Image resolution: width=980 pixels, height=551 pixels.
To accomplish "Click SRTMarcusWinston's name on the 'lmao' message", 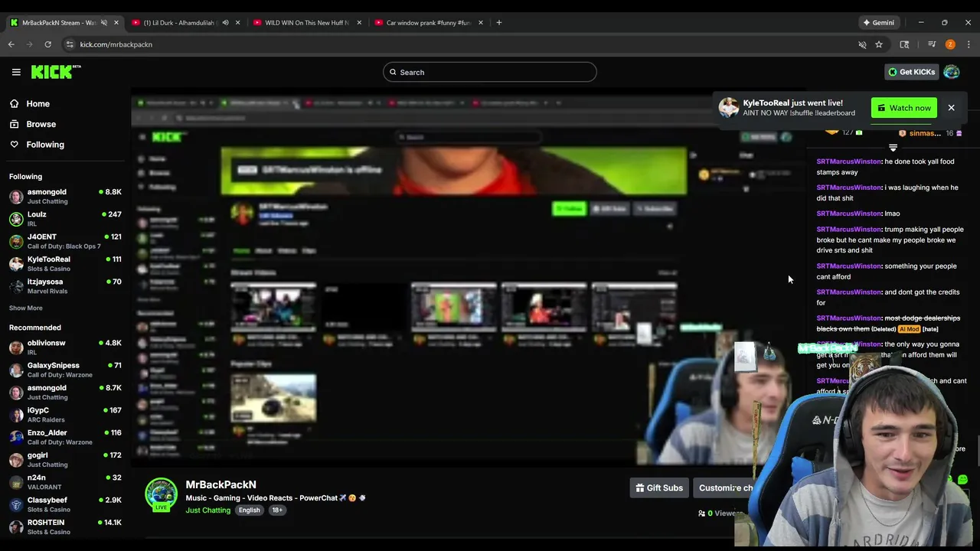I will pos(849,214).
